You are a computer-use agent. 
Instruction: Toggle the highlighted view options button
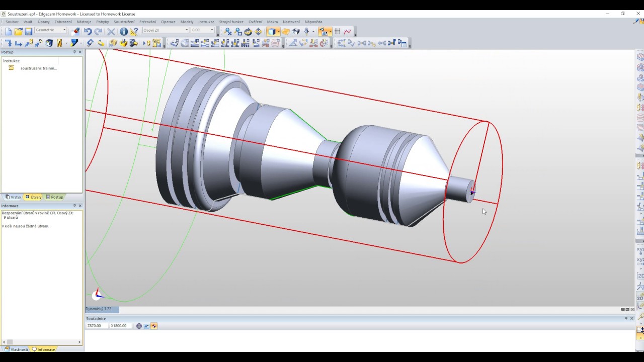pyautogui.click(x=325, y=31)
